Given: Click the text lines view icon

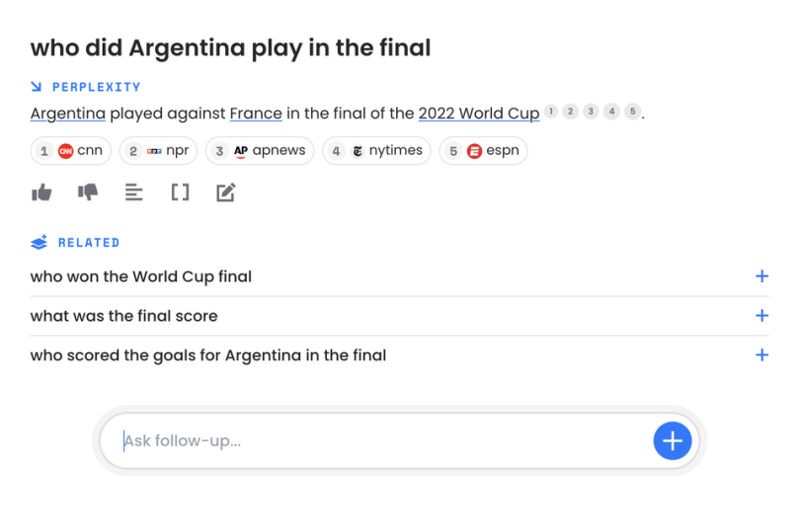Looking at the screenshot, I should (134, 192).
